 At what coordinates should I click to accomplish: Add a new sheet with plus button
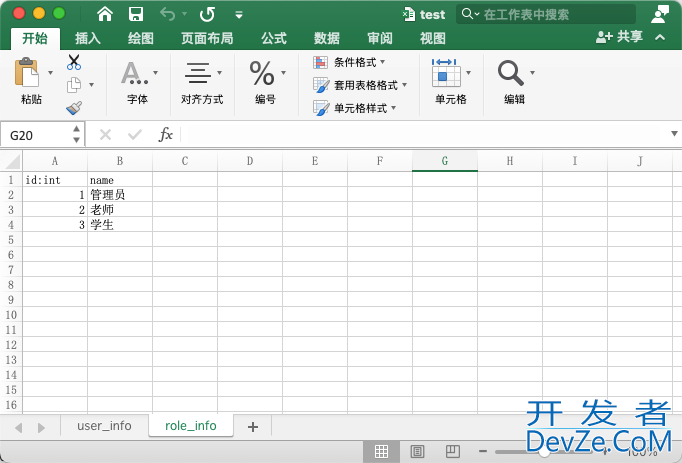pos(253,427)
